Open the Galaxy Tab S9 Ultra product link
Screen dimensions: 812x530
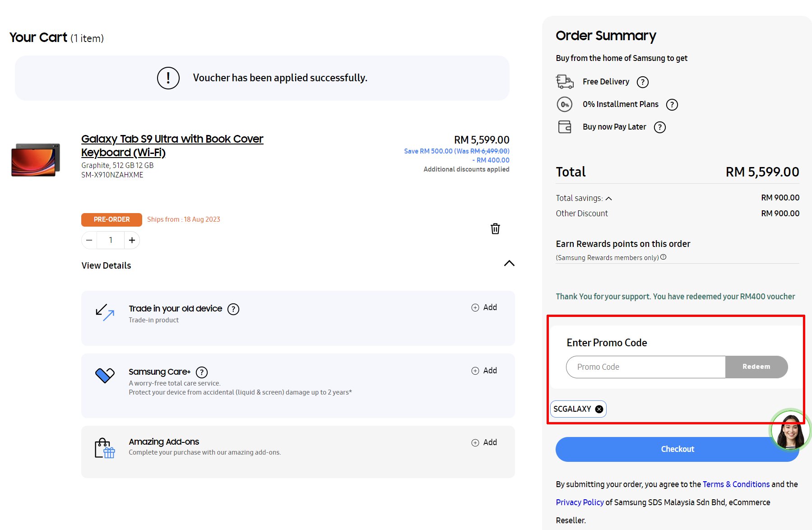tap(172, 146)
